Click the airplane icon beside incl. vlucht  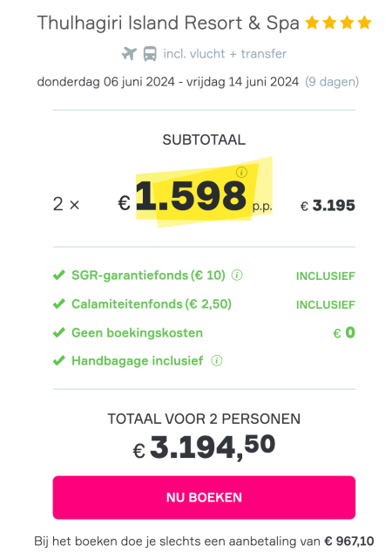[129, 54]
